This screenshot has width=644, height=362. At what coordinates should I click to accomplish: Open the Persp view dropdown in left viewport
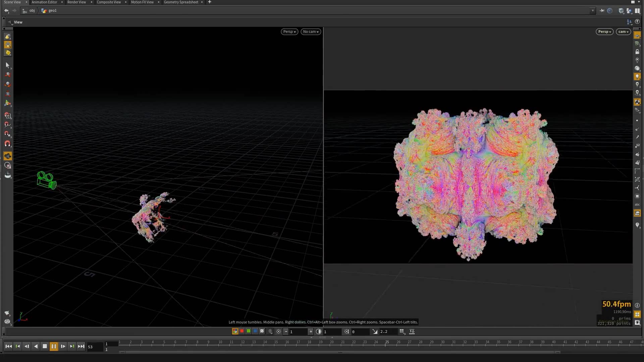coord(289,32)
